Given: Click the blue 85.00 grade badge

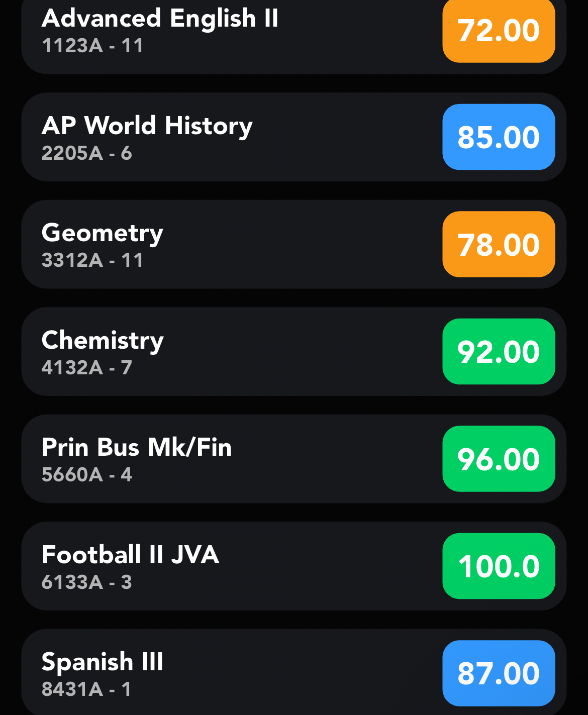Looking at the screenshot, I should click(x=499, y=137).
